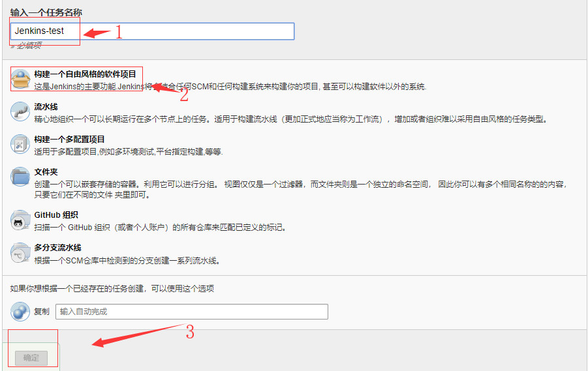The width and height of the screenshot is (588, 371).
Task: Click the 输入一个任务名称 heading
Action: [46, 12]
